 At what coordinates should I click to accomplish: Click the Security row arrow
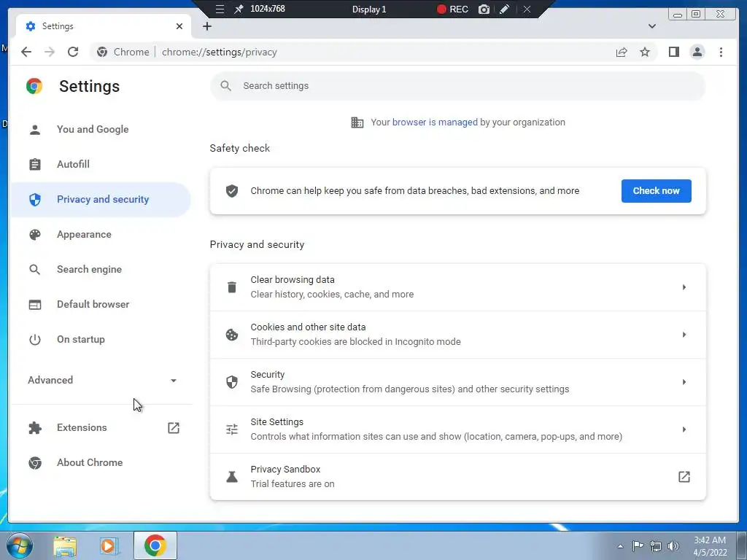coord(684,382)
